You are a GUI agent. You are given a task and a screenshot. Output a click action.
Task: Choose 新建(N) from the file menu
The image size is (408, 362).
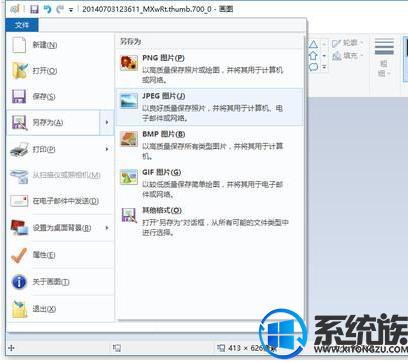[60, 45]
